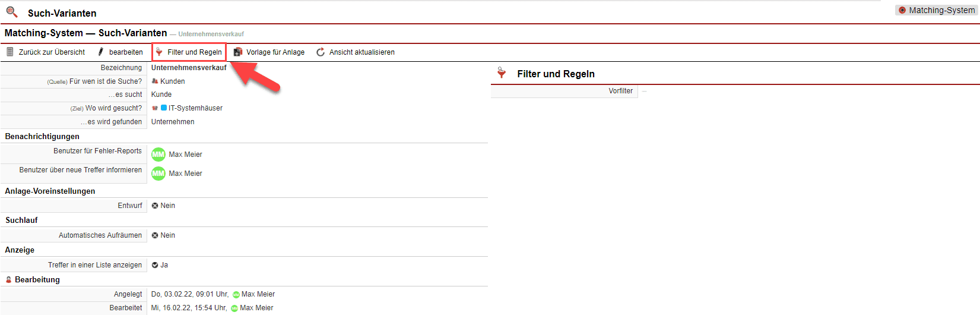This screenshot has width=980, height=315.
Task: Click the bearbeiten pencil icon
Action: tap(101, 52)
